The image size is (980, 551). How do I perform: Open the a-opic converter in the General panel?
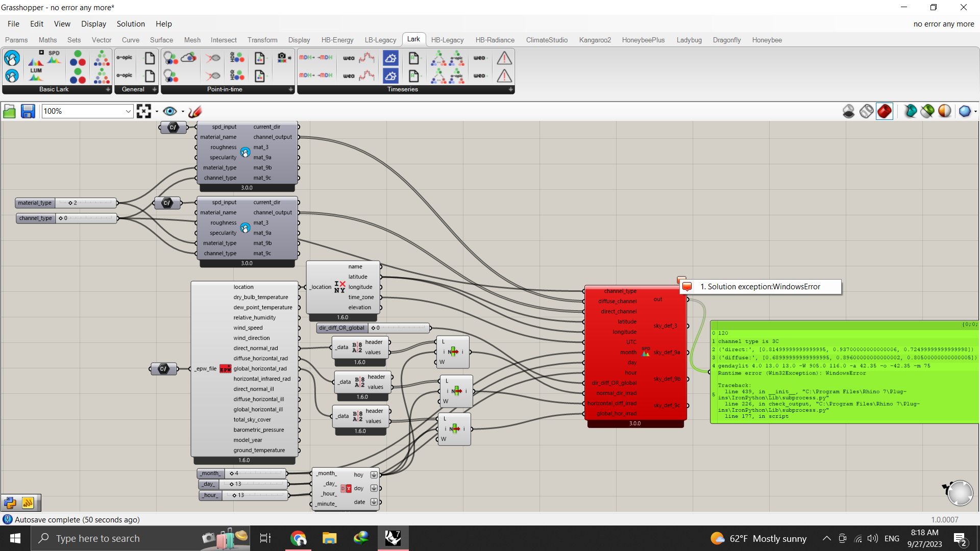point(125,58)
